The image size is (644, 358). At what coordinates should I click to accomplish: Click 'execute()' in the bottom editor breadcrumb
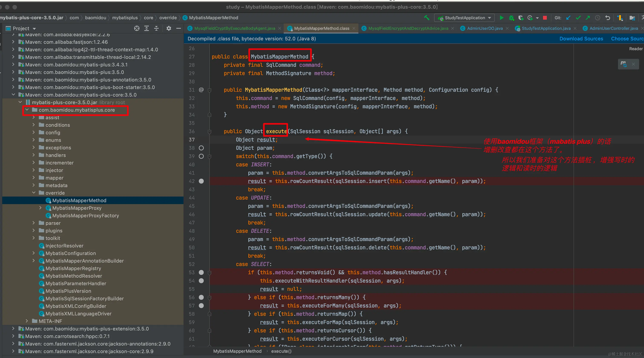coord(281,351)
